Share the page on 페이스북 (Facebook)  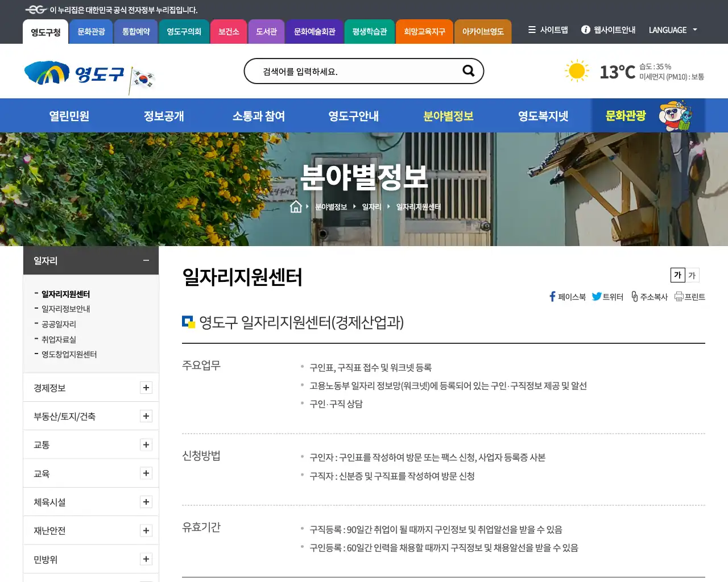point(566,296)
